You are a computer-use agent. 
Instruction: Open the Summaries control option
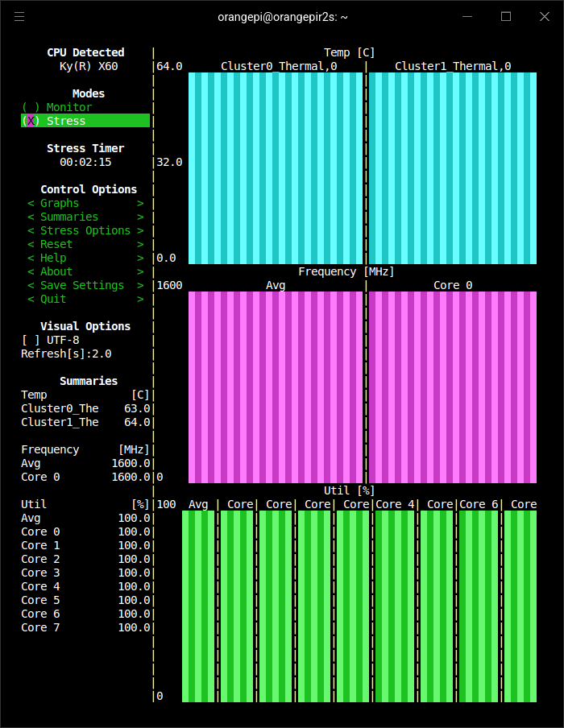point(85,217)
